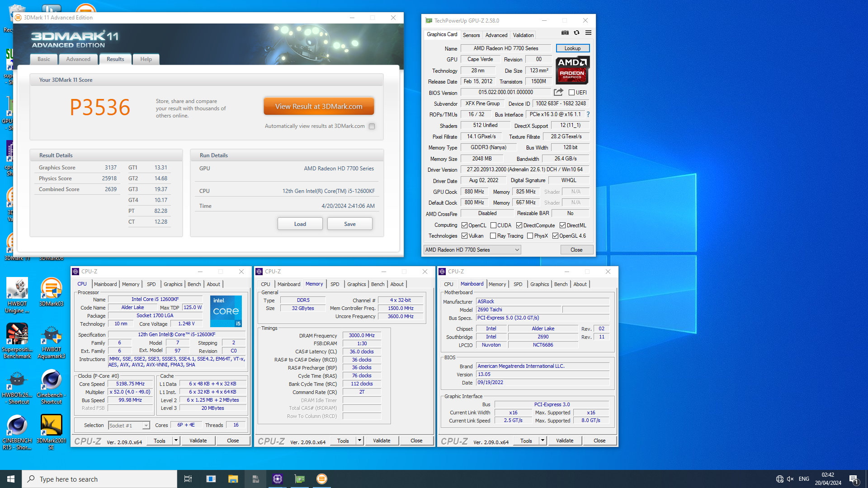Open SPD tab in the CPU-Z Mainboard window
The width and height of the screenshot is (868, 488).
tap(518, 284)
